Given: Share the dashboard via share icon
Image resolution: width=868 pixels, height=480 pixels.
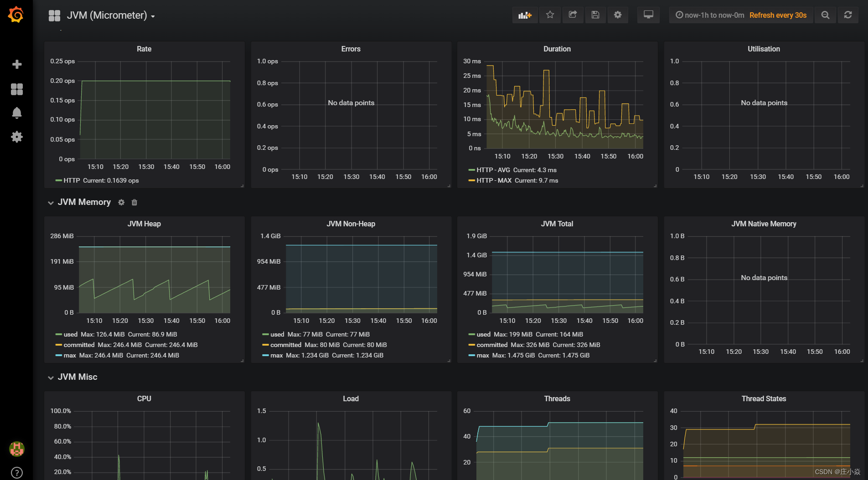Looking at the screenshot, I should pyautogui.click(x=573, y=15).
